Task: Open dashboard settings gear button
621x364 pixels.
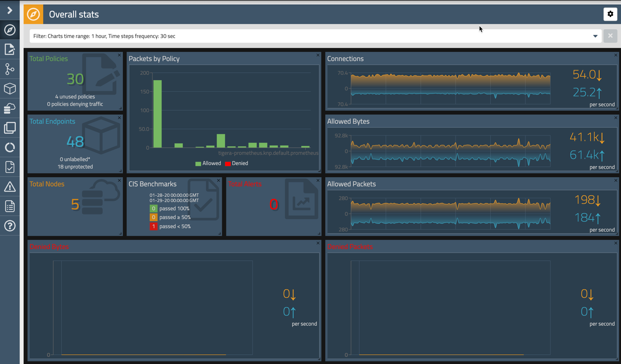Action: [x=610, y=14]
